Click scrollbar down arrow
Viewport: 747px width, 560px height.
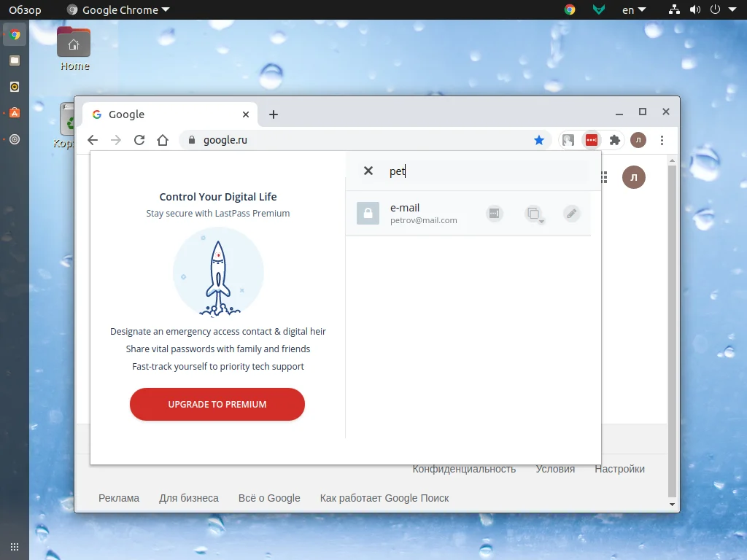pyautogui.click(x=672, y=505)
